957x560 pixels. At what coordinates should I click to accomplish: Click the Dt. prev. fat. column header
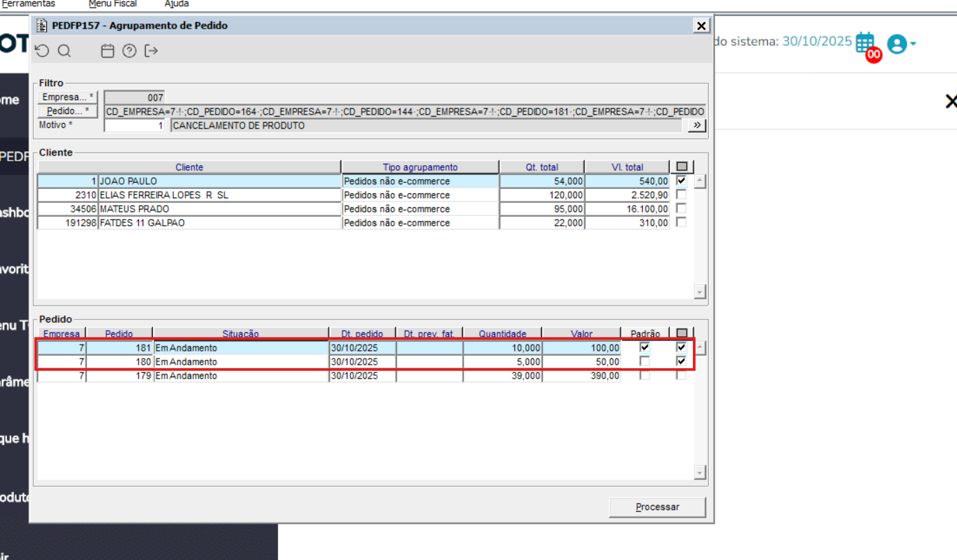pos(430,333)
